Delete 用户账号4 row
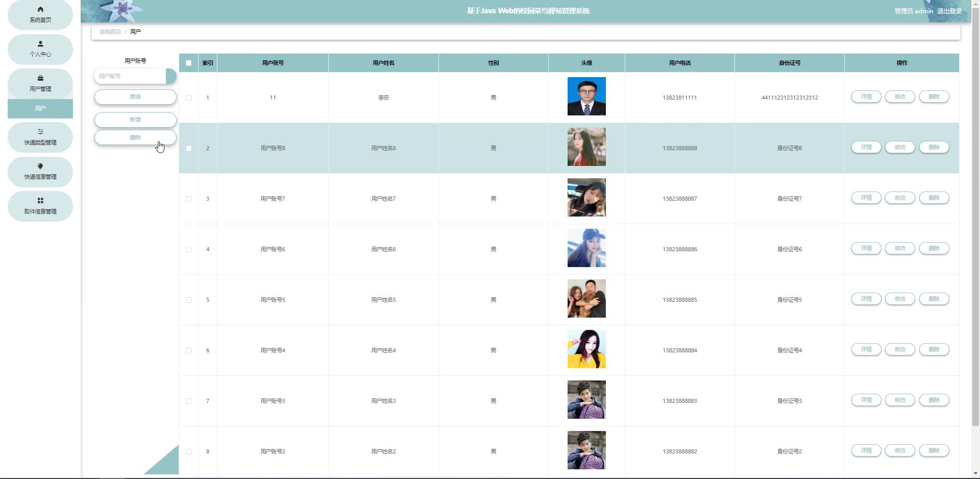980x479 pixels. [x=934, y=349]
